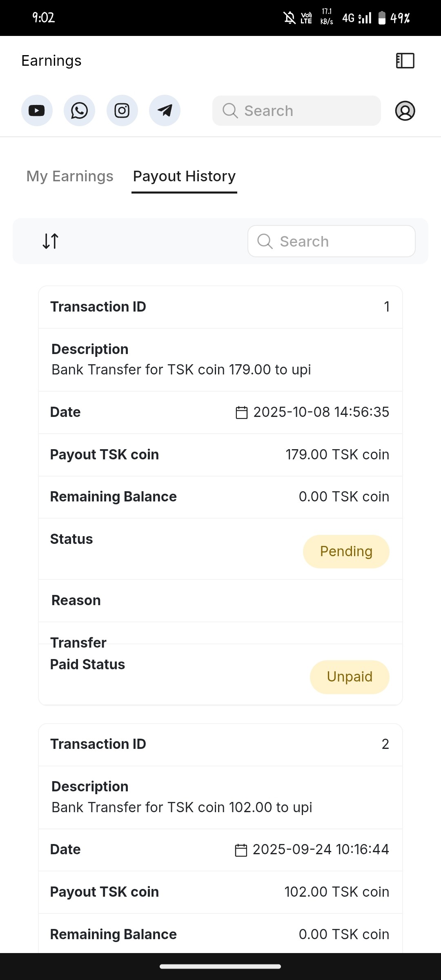Tap the Android home gesture bar
The width and height of the screenshot is (441, 980).
click(220, 967)
